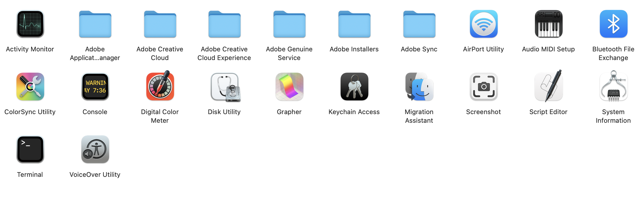Select the "Audio MIDI Setup" name text
This screenshot has width=644, height=219.
[548, 49]
